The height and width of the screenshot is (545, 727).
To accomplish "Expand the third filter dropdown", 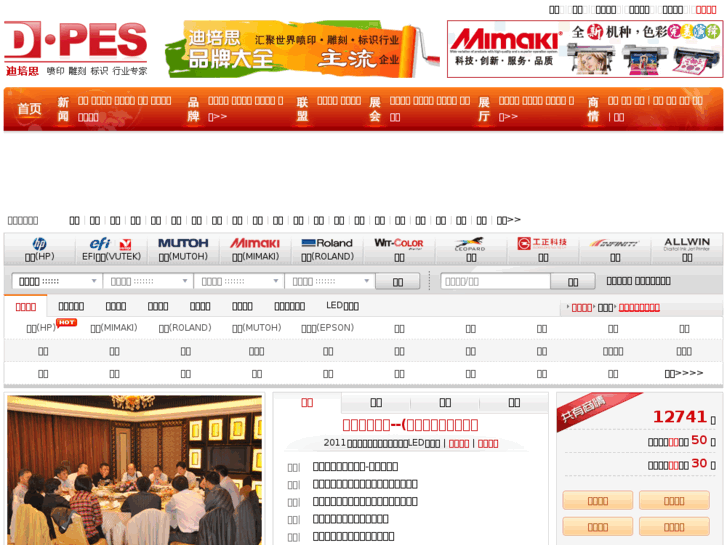I will point(238,281).
